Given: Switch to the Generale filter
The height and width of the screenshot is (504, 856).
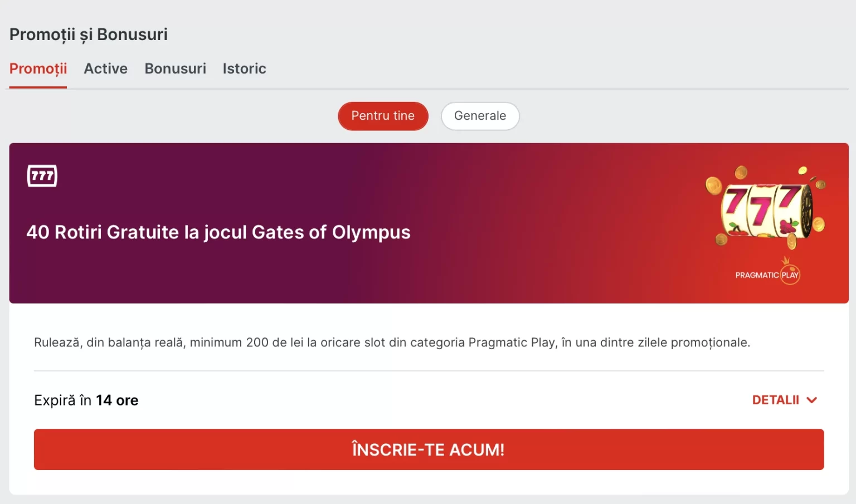Looking at the screenshot, I should [x=480, y=116].
